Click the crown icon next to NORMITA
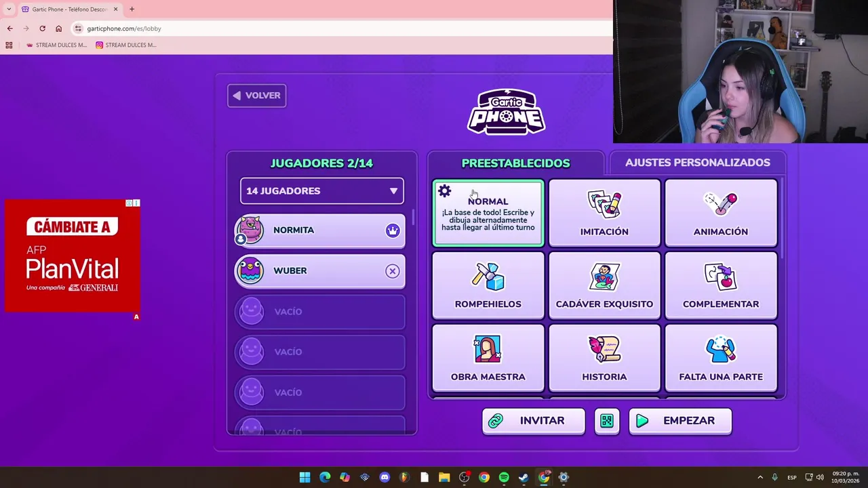This screenshot has height=488, width=868. (393, 230)
